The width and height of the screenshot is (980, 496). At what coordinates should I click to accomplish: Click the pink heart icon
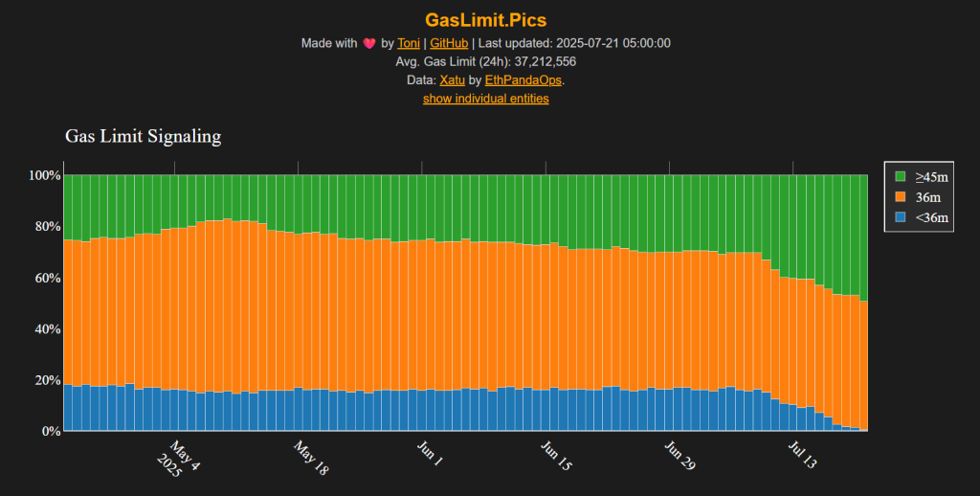(x=368, y=43)
